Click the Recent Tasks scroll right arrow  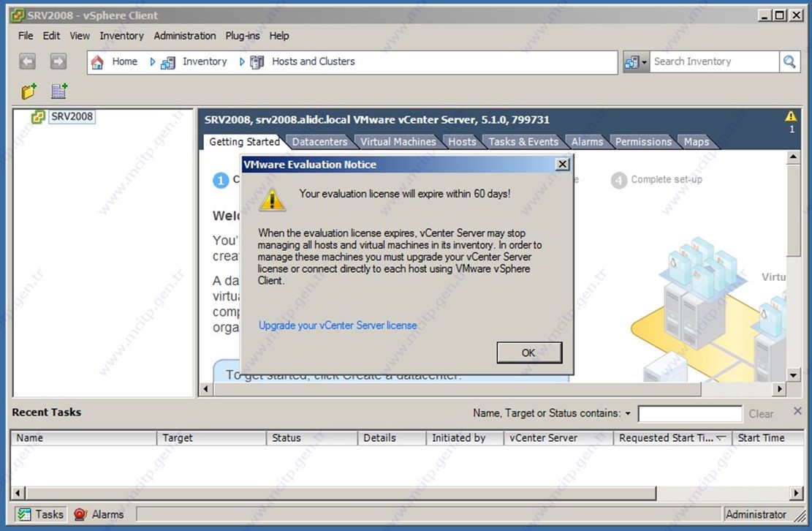[797, 493]
